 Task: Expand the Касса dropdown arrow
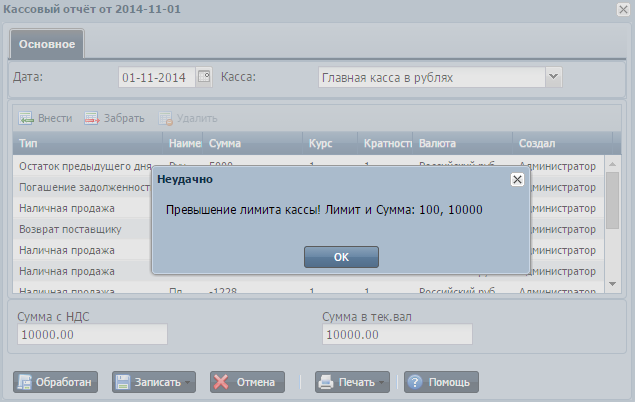point(553,77)
